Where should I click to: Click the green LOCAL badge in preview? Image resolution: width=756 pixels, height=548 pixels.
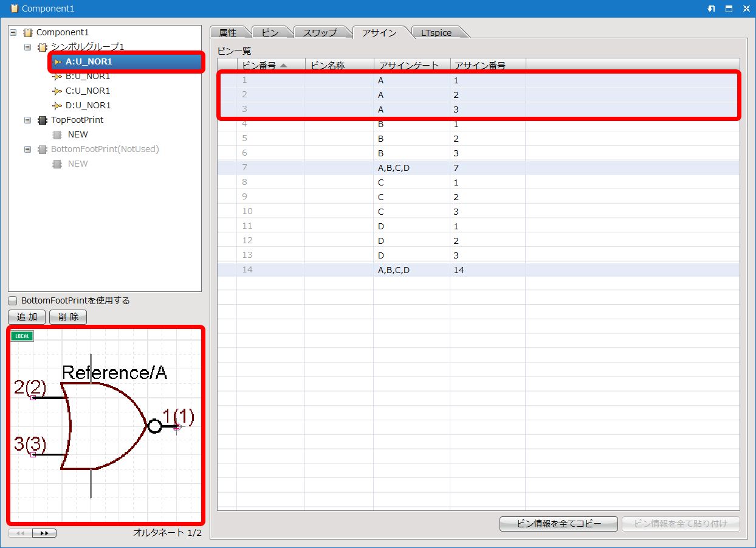tap(22, 336)
